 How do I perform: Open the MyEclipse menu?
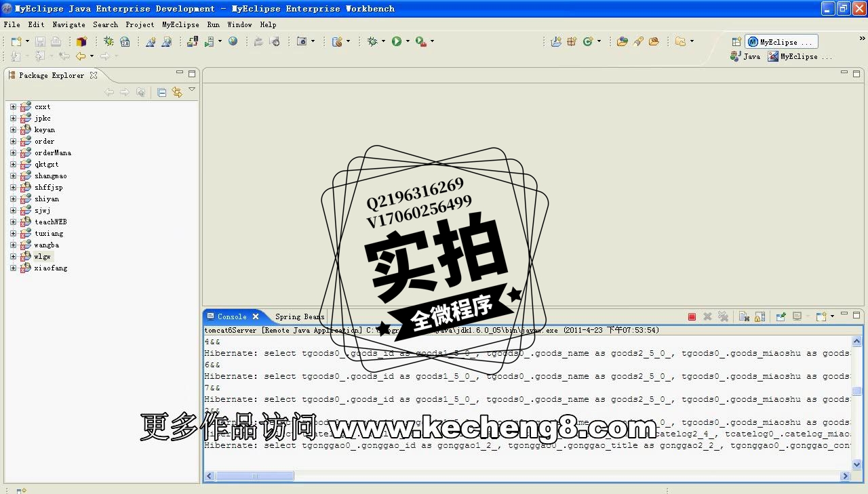(x=180, y=24)
